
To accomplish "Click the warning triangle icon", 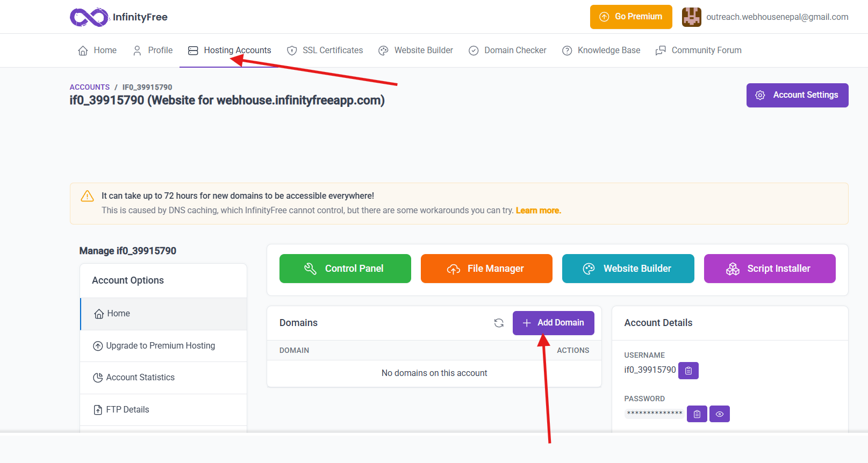I will tap(87, 197).
